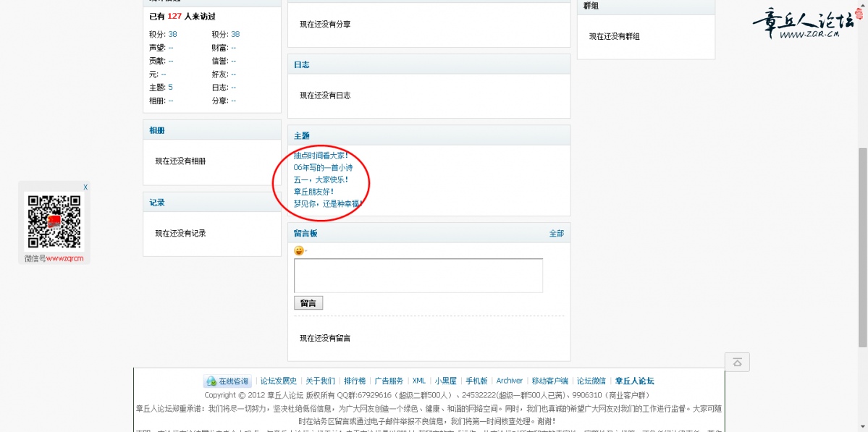Click the bold 章丘人论坛 footer link
Image resolution: width=868 pixels, height=432 pixels.
(635, 381)
